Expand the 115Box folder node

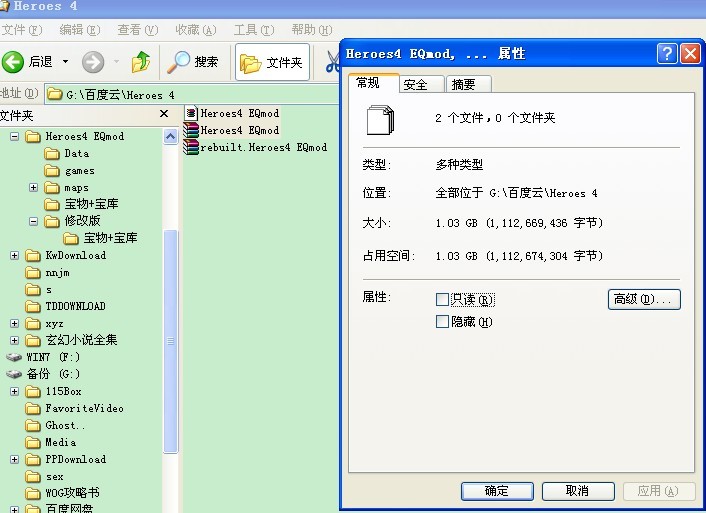[14, 391]
